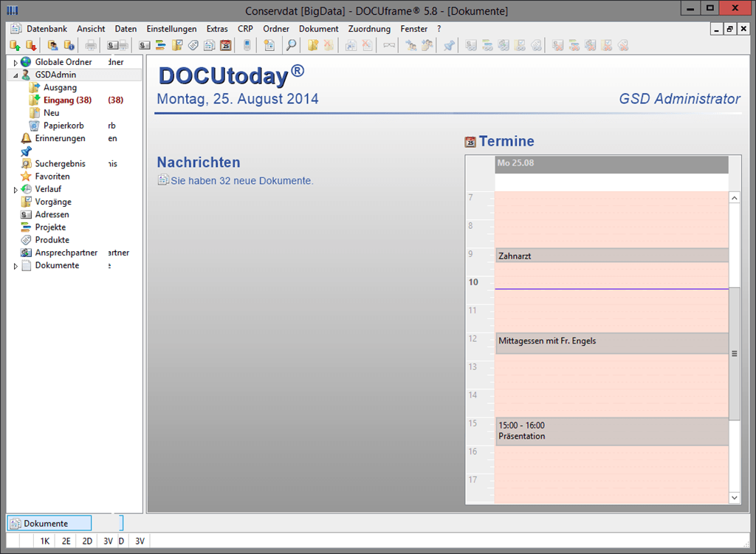This screenshot has width=756, height=554.
Task: Expand the Dokumente tree node
Action: (16, 266)
